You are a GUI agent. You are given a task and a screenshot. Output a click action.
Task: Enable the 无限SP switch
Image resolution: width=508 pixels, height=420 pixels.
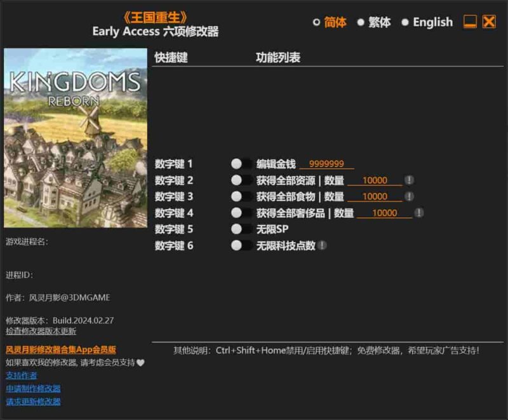coord(240,229)
